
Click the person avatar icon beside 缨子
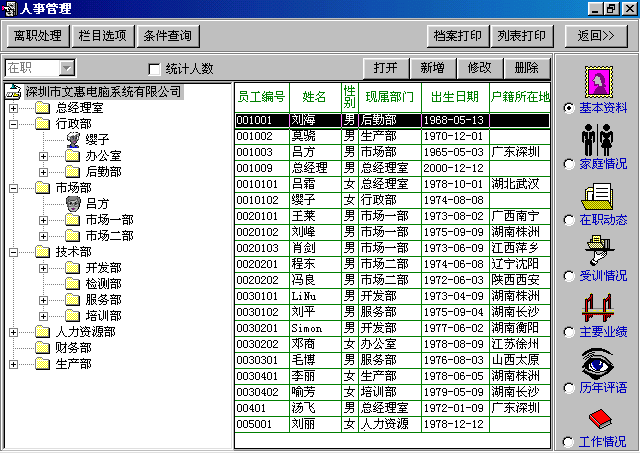click(73, 140)
